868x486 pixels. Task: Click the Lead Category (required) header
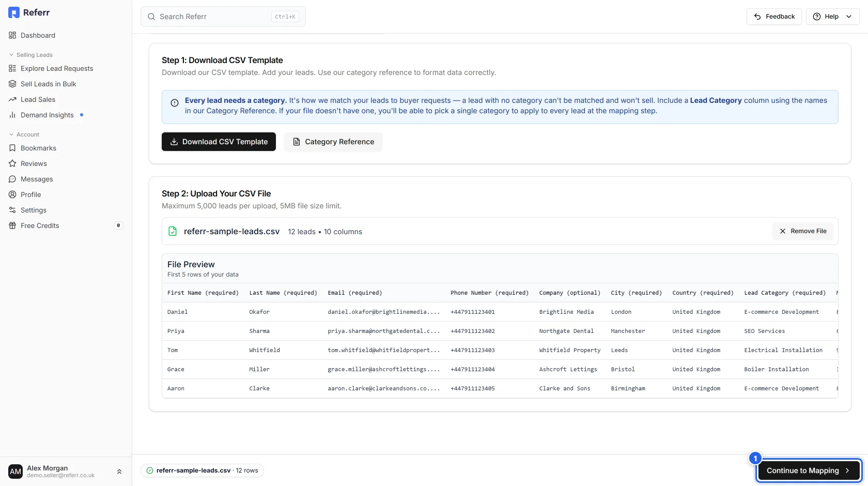[785, 293]
